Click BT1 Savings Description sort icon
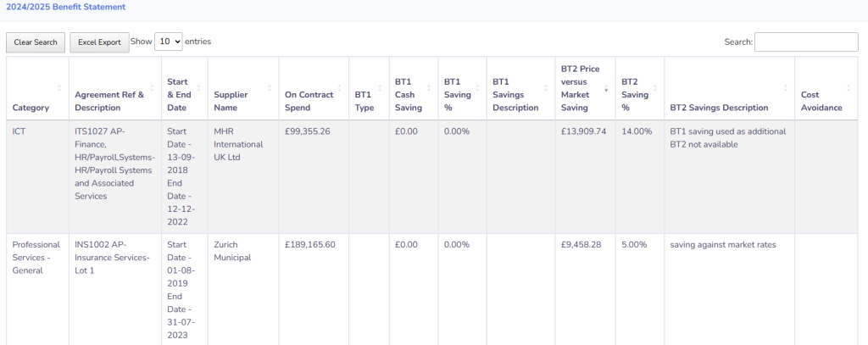868x345 pixels. coord(546,88)
